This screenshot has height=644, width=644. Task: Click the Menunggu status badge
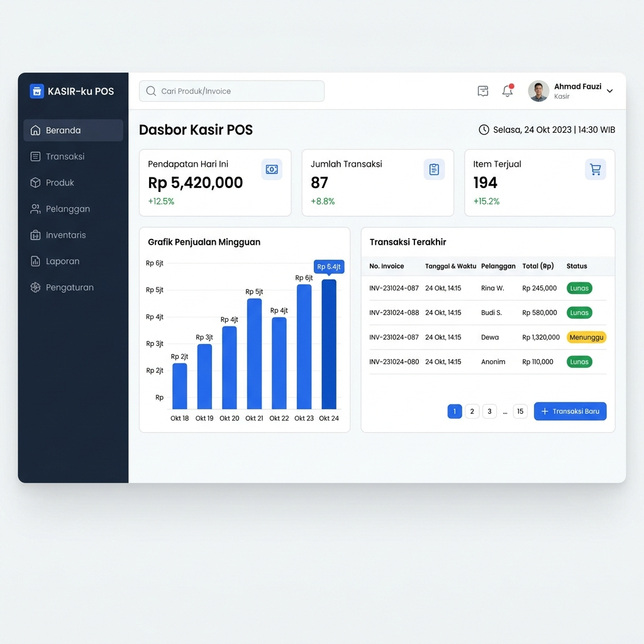587,337
